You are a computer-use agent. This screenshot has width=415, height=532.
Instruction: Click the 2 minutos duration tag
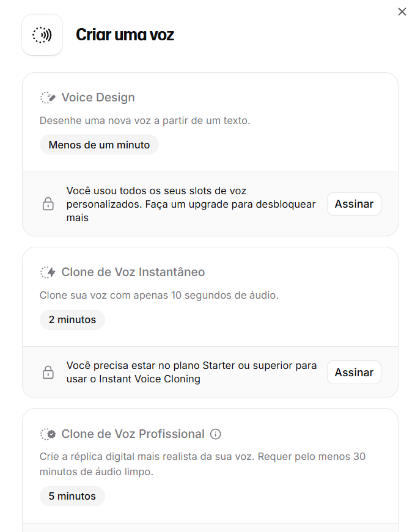pyautogui.click(x=72, y=319)
